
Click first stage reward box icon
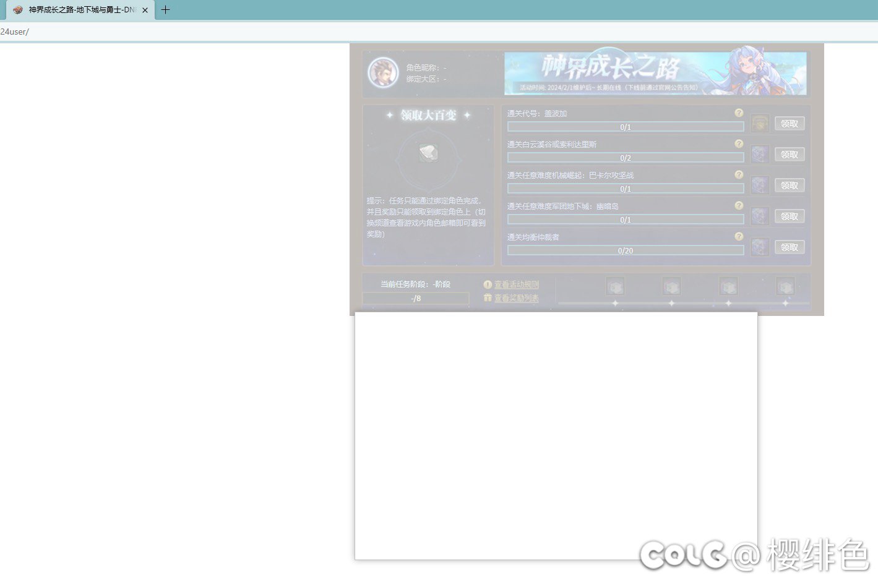tap(615, 286)
